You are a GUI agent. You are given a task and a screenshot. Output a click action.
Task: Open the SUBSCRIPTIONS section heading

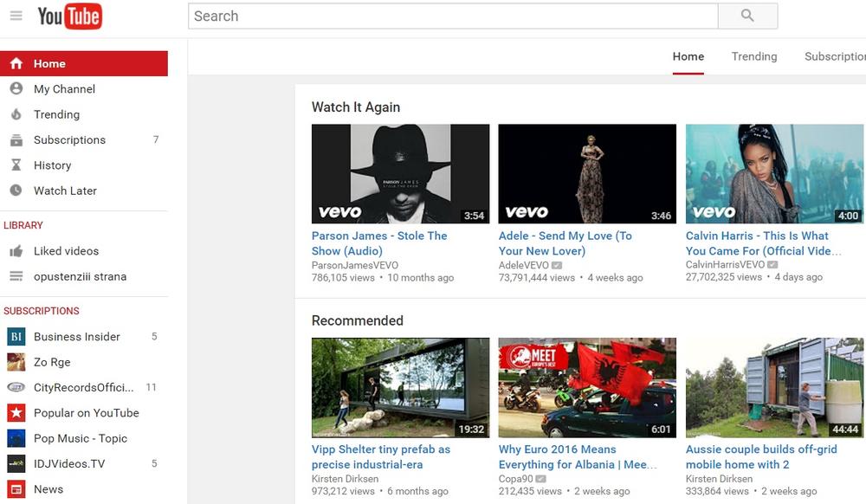click(x=42, y=311)
